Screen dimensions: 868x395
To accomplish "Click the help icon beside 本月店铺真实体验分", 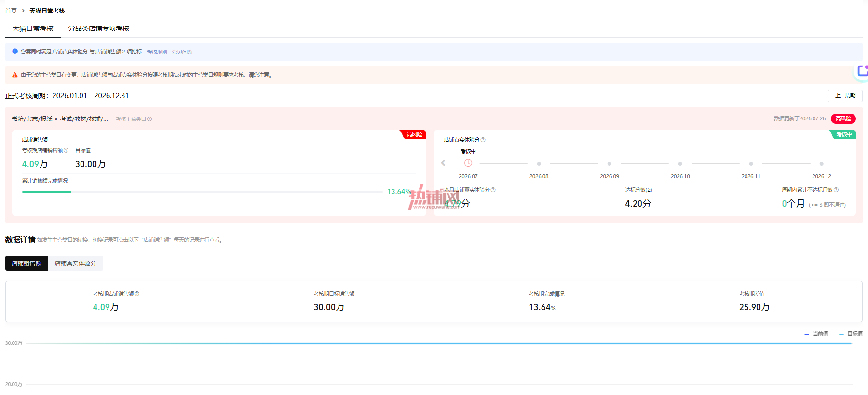I will coord(493,190).
